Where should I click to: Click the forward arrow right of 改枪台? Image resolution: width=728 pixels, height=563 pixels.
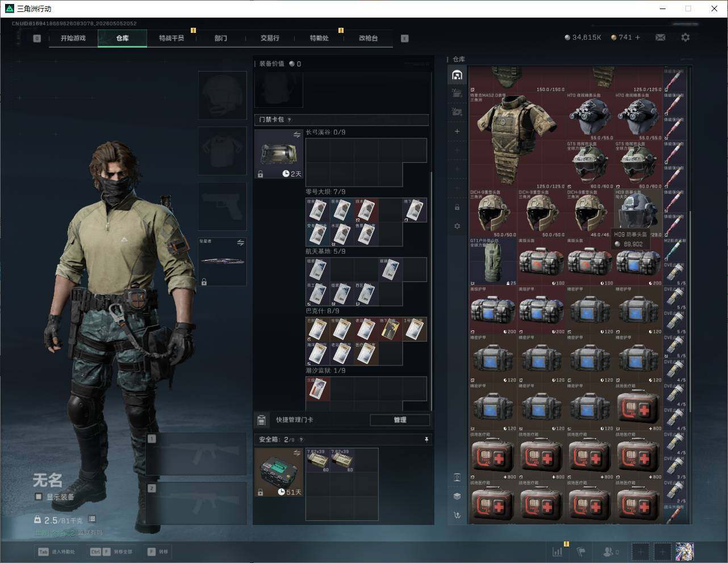[404, 39]
